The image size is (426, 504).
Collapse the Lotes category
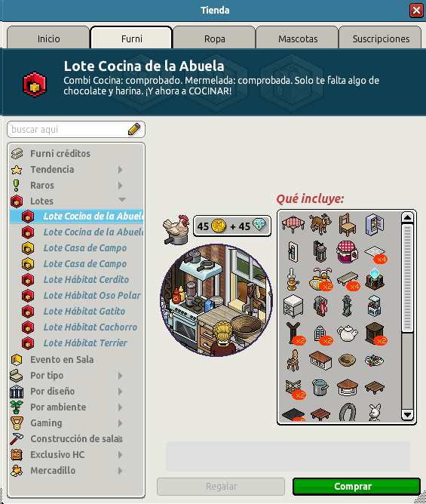[x=121, y=200]
